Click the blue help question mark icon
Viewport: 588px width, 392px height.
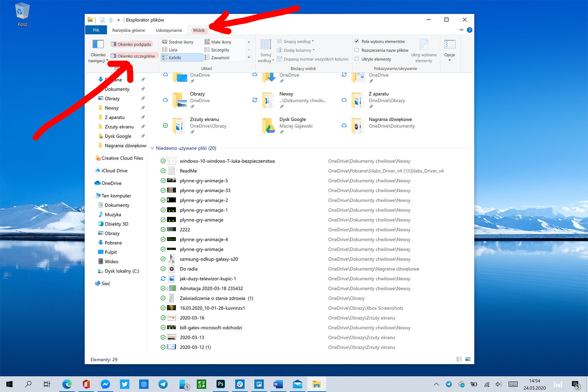pyautogui.click(x=469, y=30)
